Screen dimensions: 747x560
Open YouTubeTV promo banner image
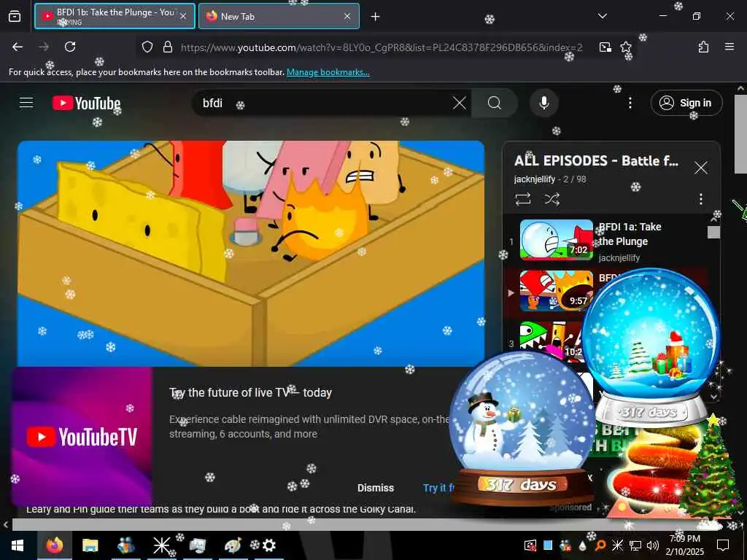tap(82, 437)
